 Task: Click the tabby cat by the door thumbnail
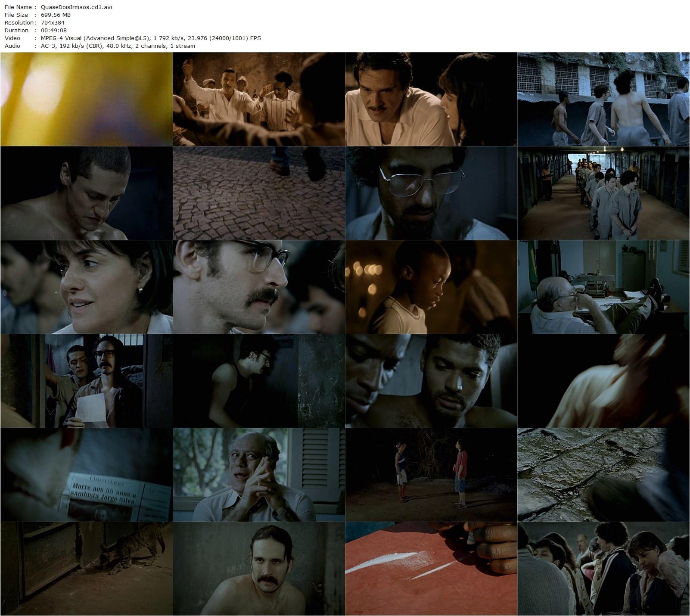86,569
